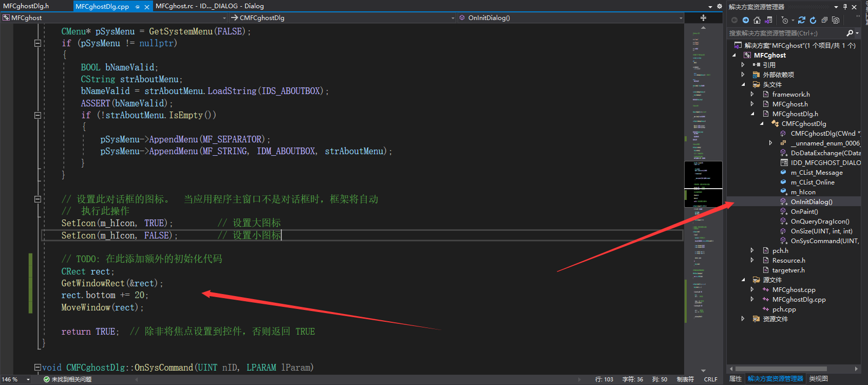The height and width of the screenshot is (385, 868).
Task: Click the toolbar overflow chevron in Solution Explorer
Action: pyautogui.click(x=858, y=17)
